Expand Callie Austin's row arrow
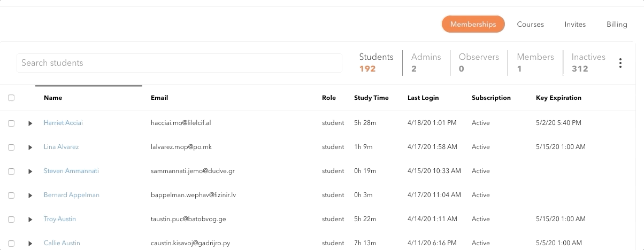This screenshot has height=250, width=644. tap(30, 244)
